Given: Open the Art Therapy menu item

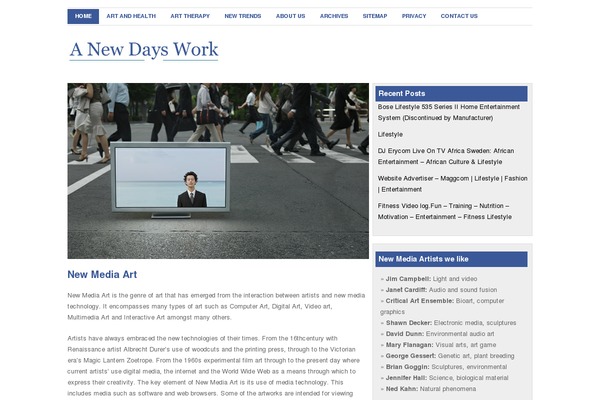Looking at the screenshot, I should point(190,16).
